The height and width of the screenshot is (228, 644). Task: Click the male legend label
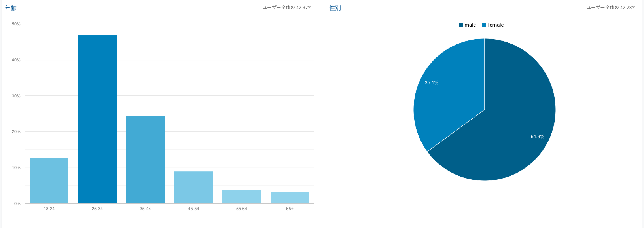[470, 25]
